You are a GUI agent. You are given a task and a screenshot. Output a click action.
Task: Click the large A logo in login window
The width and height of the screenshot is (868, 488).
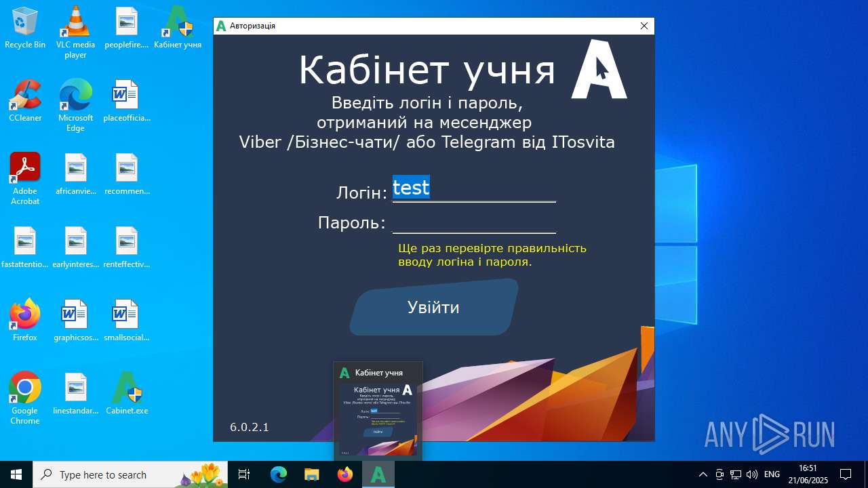599,69
